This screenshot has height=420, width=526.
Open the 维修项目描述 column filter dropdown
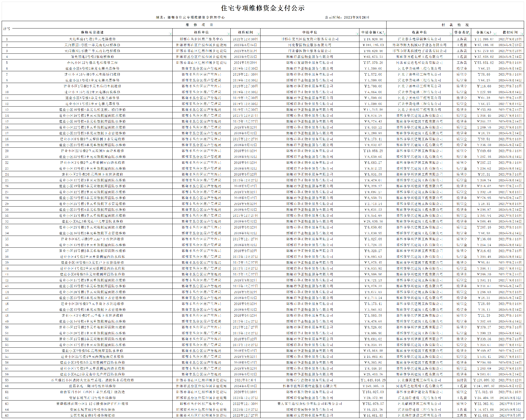click(170, 34)
